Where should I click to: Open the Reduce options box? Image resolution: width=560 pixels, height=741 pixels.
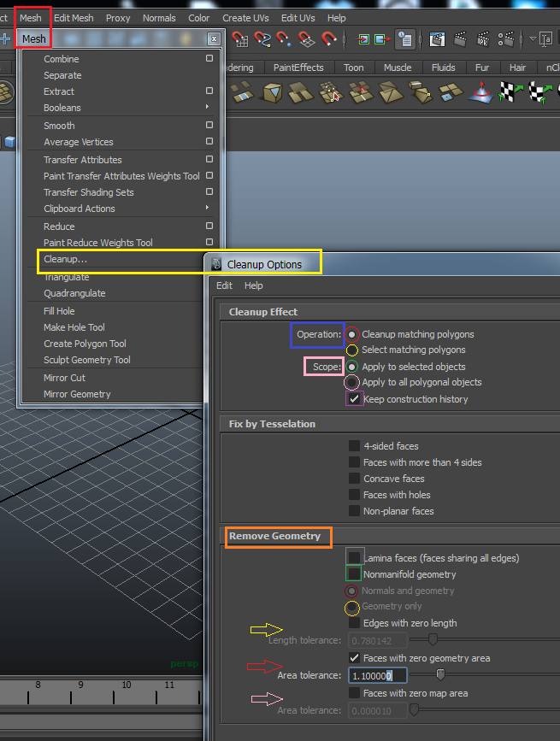(x=209, y=226)
